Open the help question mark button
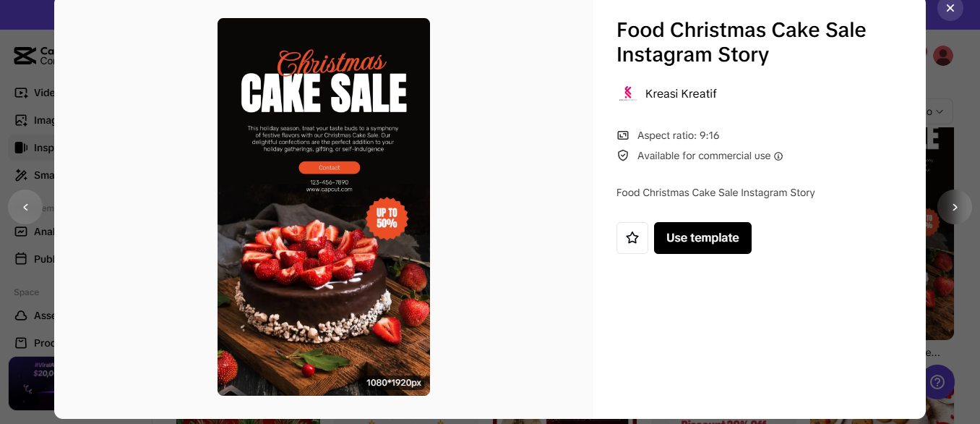The height and width of the screenshot is (424, 980). (x=937, y=382)
